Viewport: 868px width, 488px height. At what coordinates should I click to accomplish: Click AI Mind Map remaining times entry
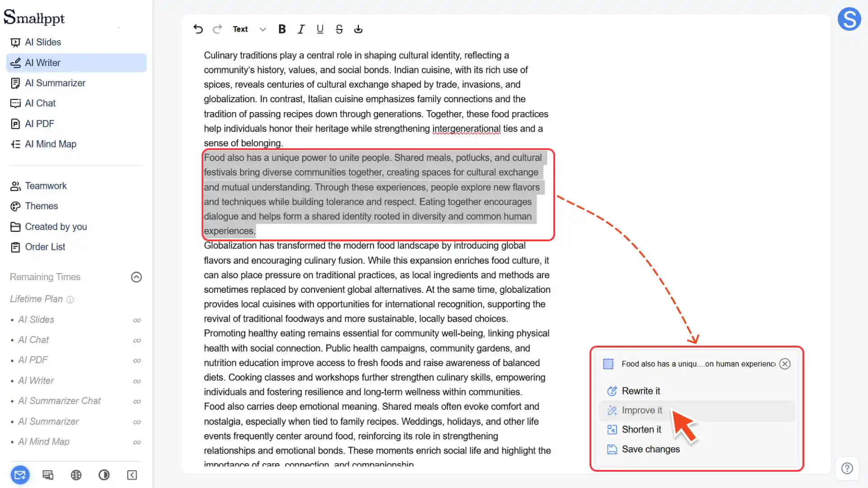(76, 442)
